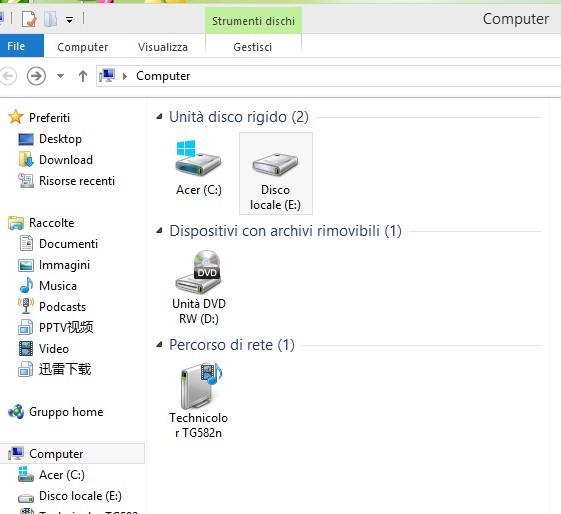Click the Musica note icon
Image resolution: width=561 pixels, height=514 pixels.
[x=26, y=285]
